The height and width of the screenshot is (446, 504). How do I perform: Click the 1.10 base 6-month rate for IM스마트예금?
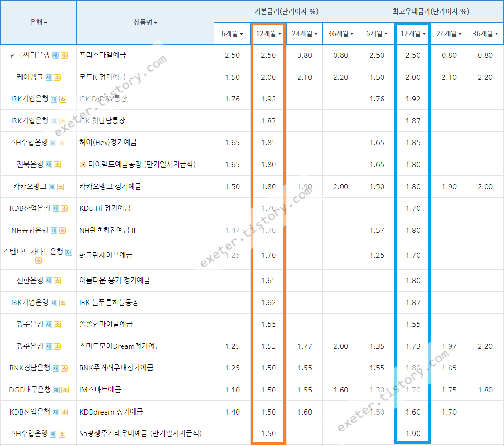click(232, 390)
